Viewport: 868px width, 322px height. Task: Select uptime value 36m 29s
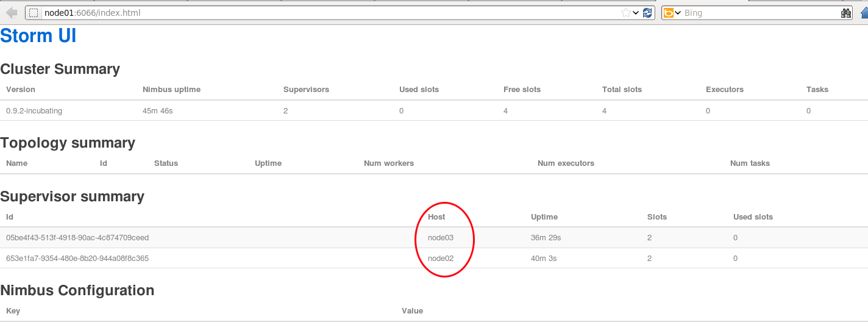pyautogui.click(x=547, y=238)
